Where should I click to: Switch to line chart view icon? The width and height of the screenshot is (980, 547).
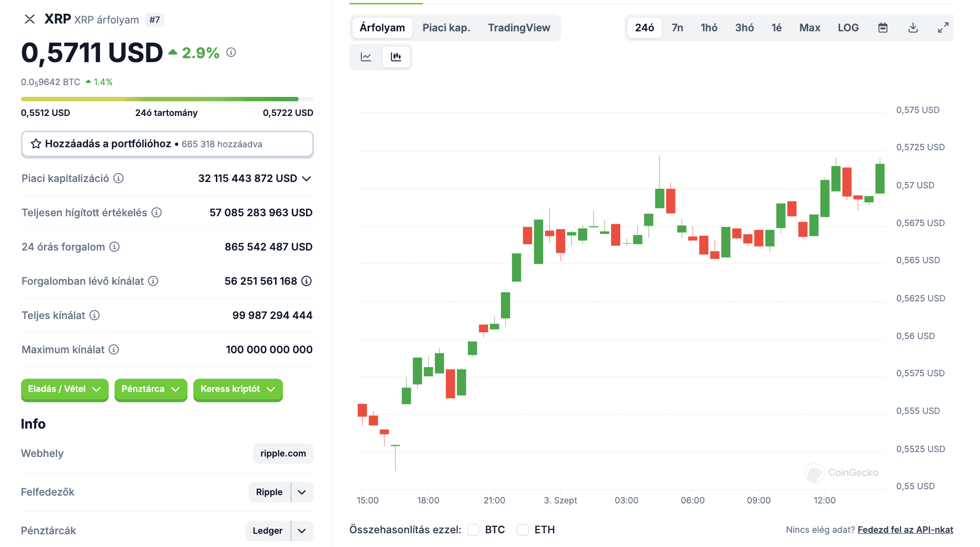click(x=366, y=57)
